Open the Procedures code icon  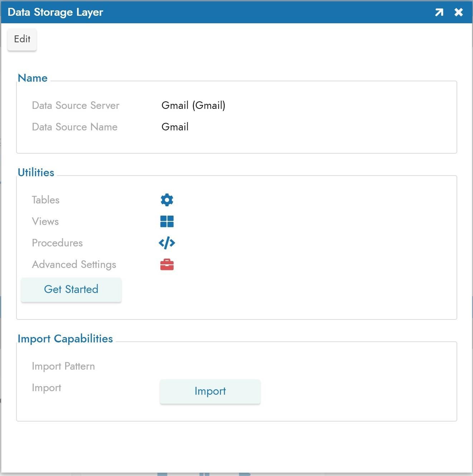click(x=167, y=243)
